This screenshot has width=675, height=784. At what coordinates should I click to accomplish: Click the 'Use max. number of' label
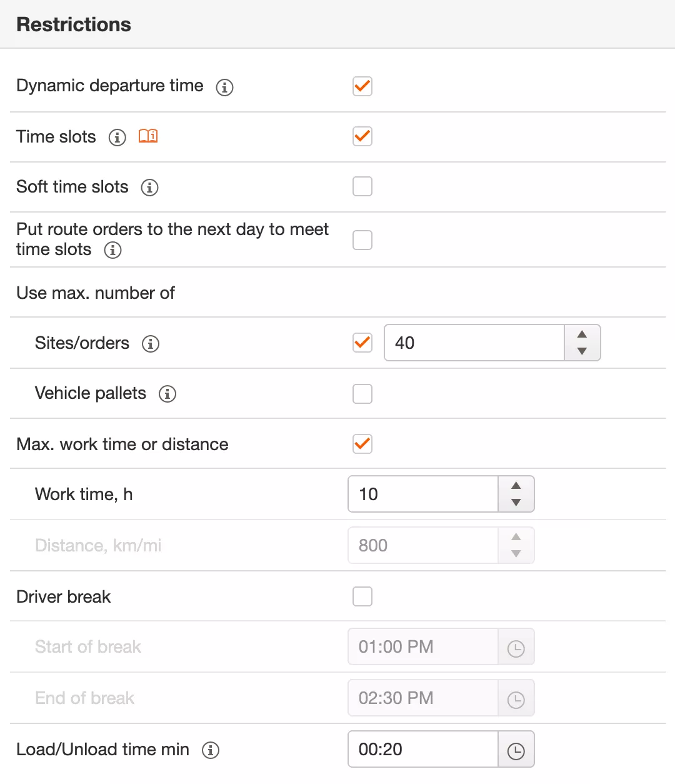pyautogui.click(x=96, y=293)
